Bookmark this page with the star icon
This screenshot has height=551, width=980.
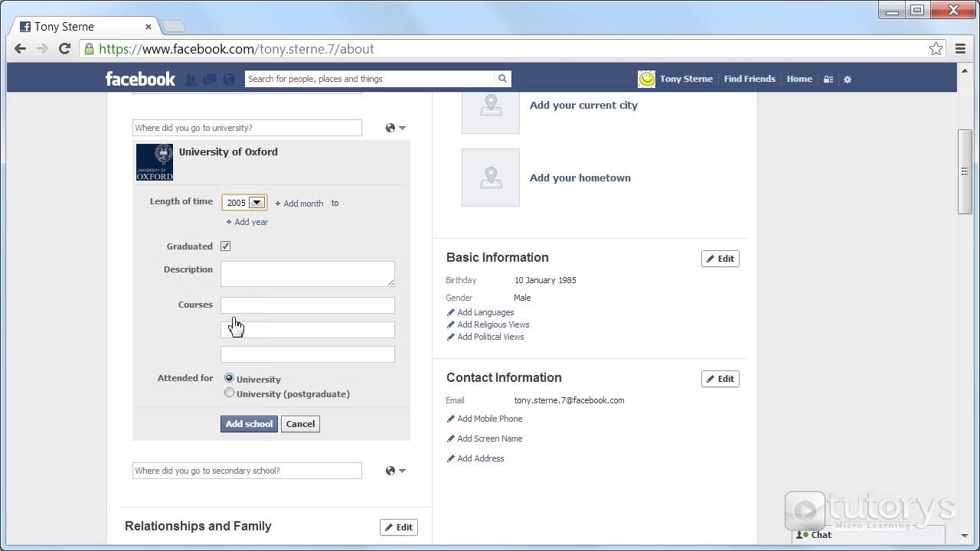[x=936, y=49]
